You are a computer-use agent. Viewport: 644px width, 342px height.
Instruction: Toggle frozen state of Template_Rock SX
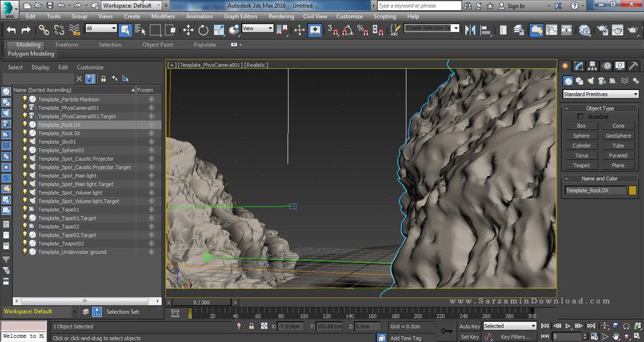click(x=151, y=133)
